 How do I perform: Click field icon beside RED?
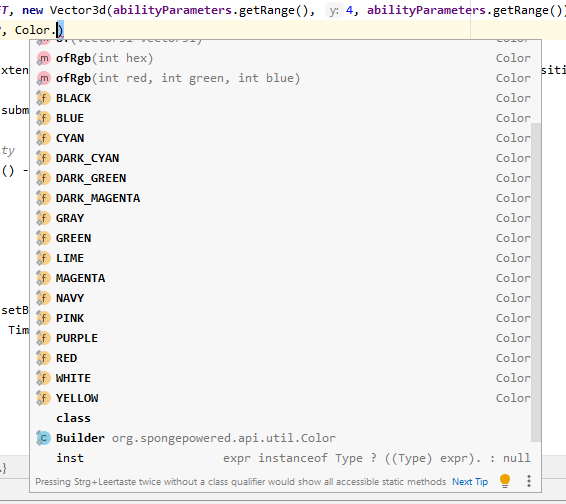pos(43,358)
